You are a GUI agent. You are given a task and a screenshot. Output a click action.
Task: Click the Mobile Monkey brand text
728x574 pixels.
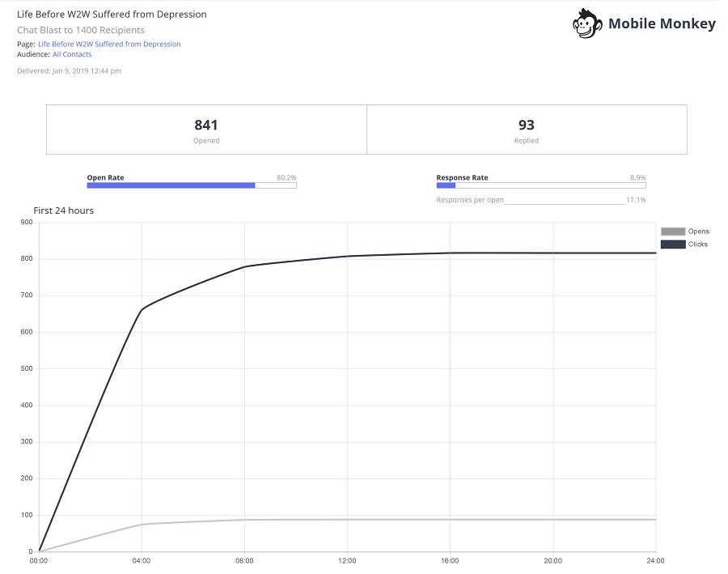pos(661,23)
